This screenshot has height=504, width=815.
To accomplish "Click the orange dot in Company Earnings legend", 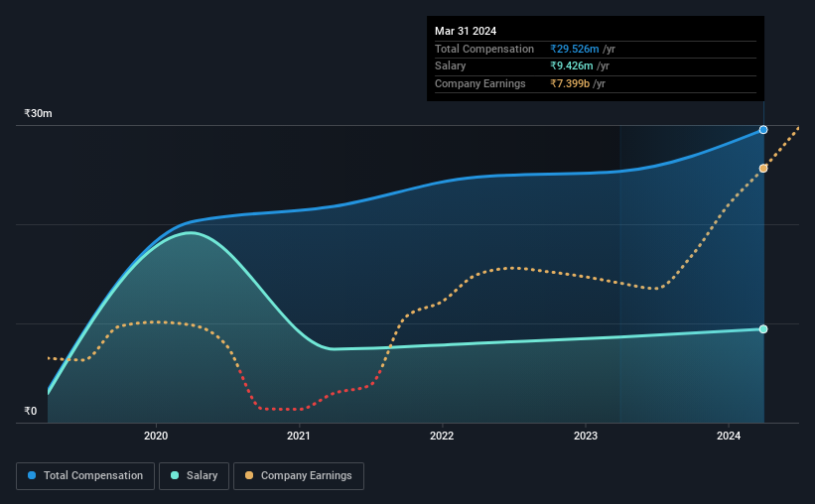I will 249,475.
